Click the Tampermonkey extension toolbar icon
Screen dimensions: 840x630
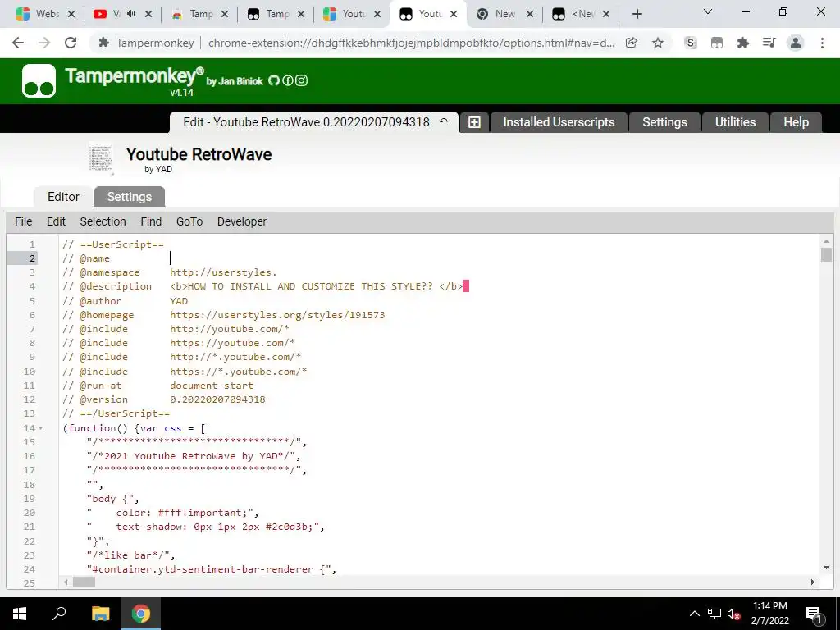717,43
